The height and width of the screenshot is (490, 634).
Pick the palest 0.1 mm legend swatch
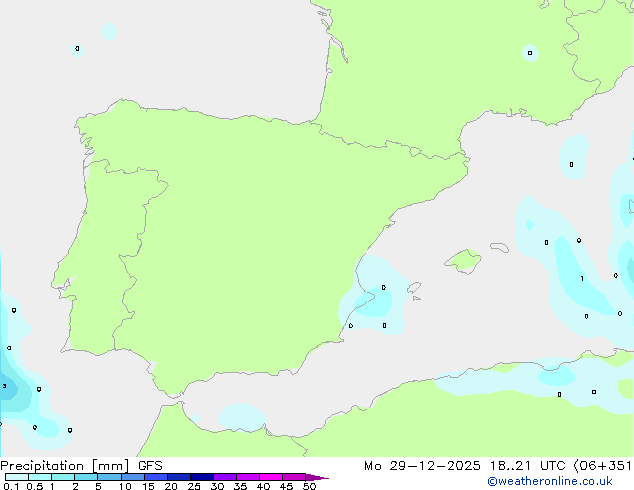15,478
